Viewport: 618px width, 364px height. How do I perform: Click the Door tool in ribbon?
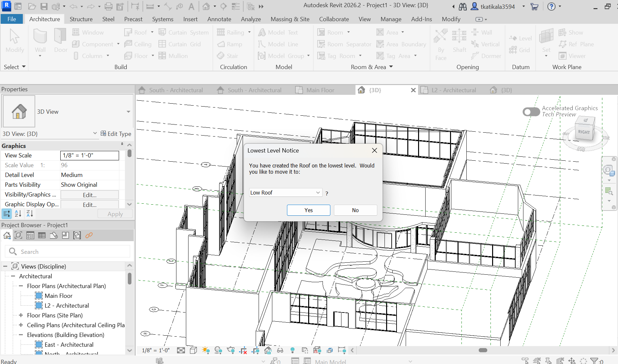click(61, 40)
